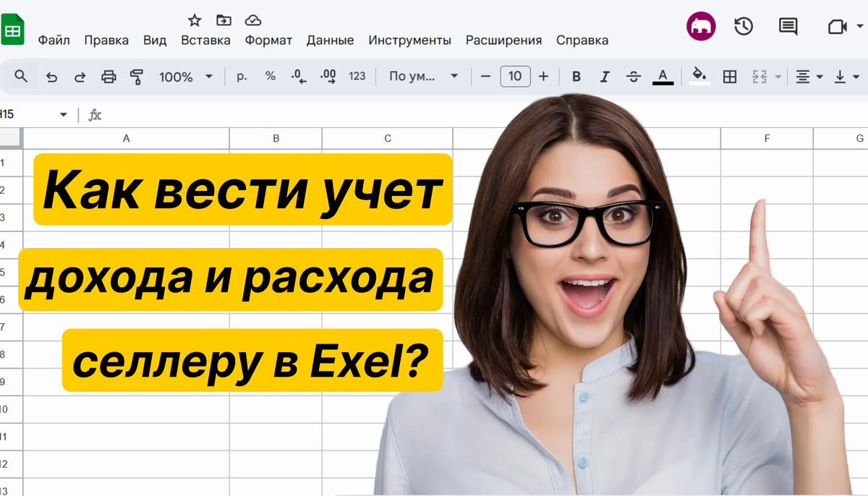
Task: Select column A header
Action: (127, 138)
